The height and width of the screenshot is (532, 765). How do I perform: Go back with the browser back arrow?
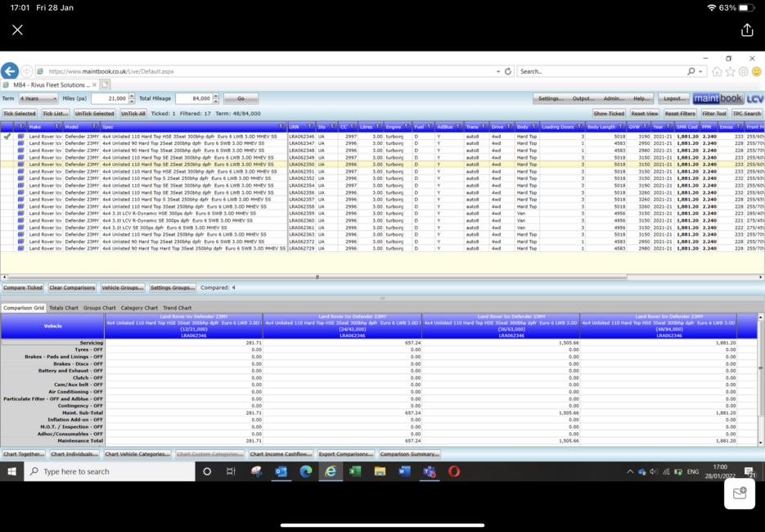click(10, 71)
